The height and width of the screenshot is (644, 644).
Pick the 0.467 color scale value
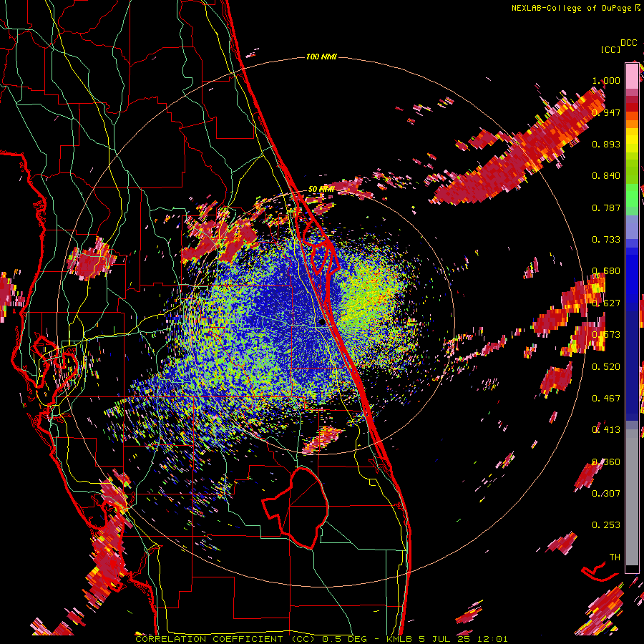[x=606, y=399]
